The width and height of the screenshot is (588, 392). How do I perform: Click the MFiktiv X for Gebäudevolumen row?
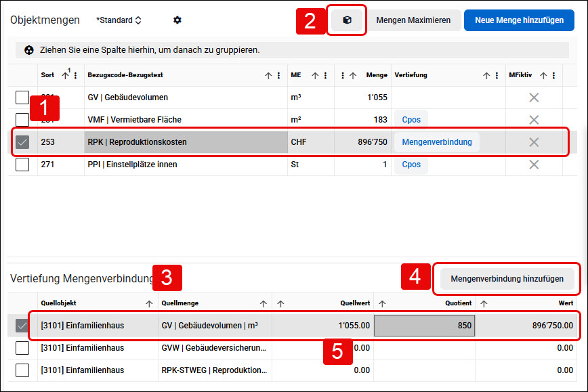tap(534, 97)
